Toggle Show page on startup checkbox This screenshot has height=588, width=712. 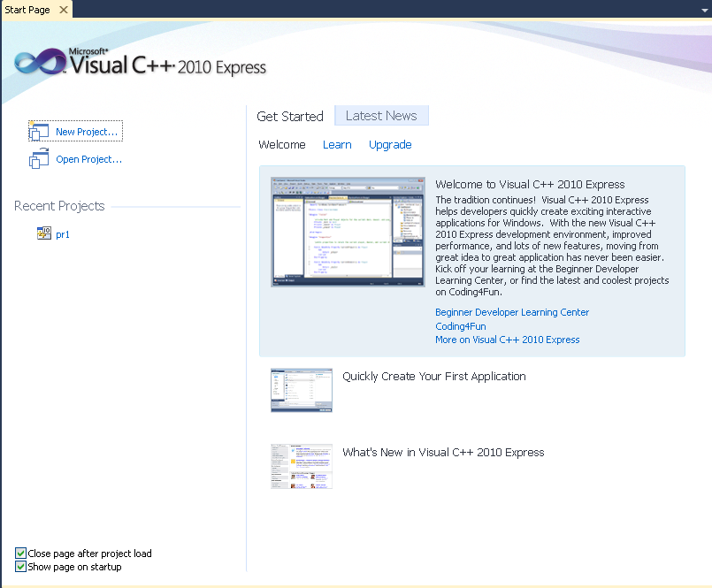click(20, 566)
